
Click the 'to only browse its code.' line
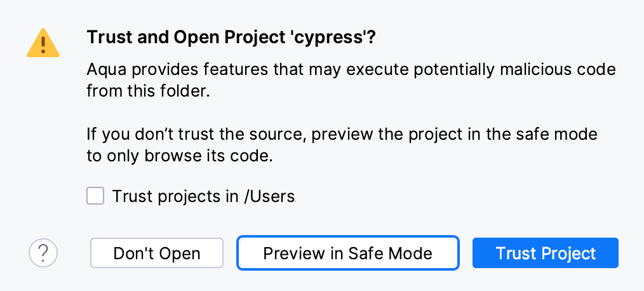[179, 156]
